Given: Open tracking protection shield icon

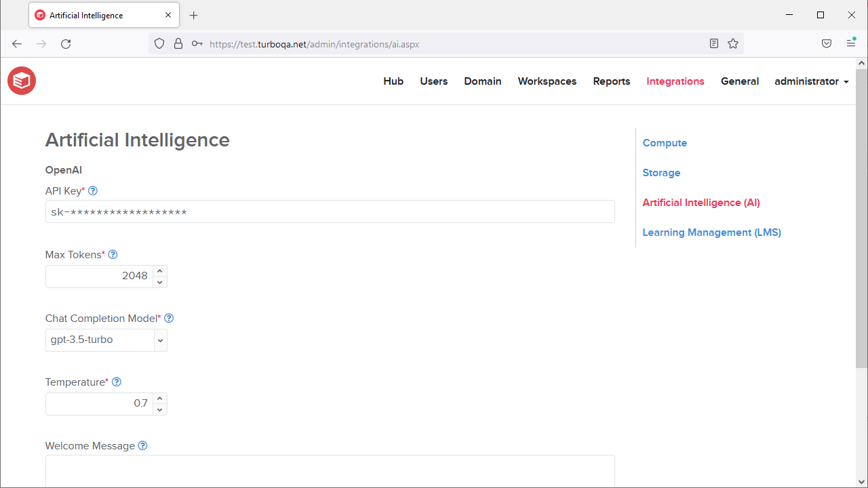Looking at the screenshot, I should [159, 43].
